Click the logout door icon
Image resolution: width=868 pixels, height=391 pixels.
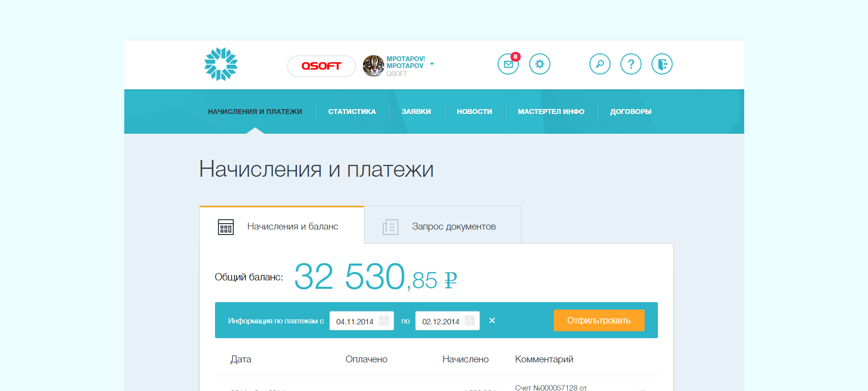662,64
